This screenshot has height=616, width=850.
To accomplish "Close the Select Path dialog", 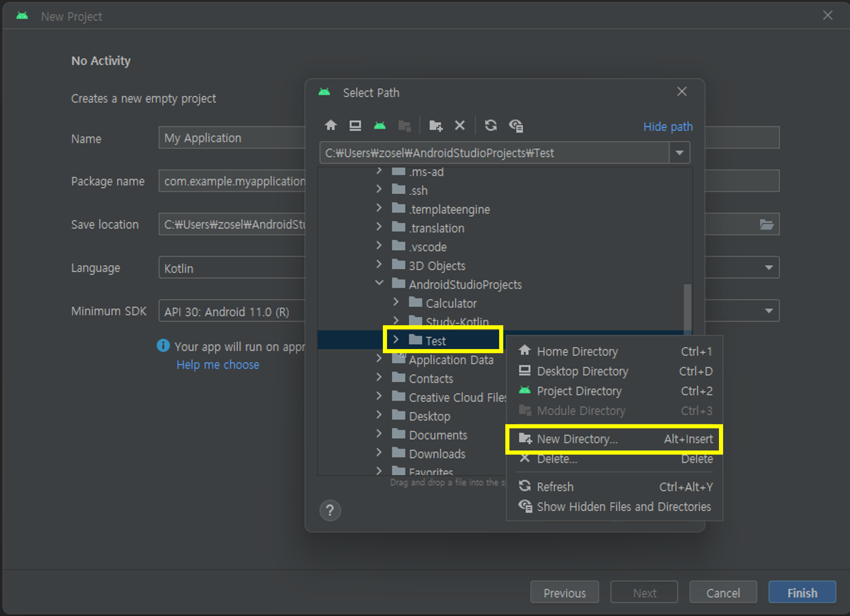I will tap(682, 92).
